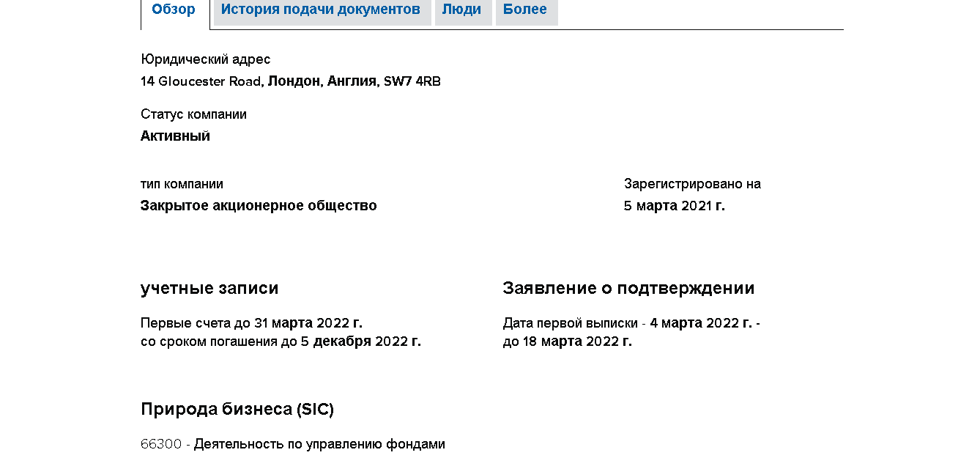The width and height of the screenshot is (980, 469).
Task: Click the Заявление о подтверждении heading
Action: 628,289
